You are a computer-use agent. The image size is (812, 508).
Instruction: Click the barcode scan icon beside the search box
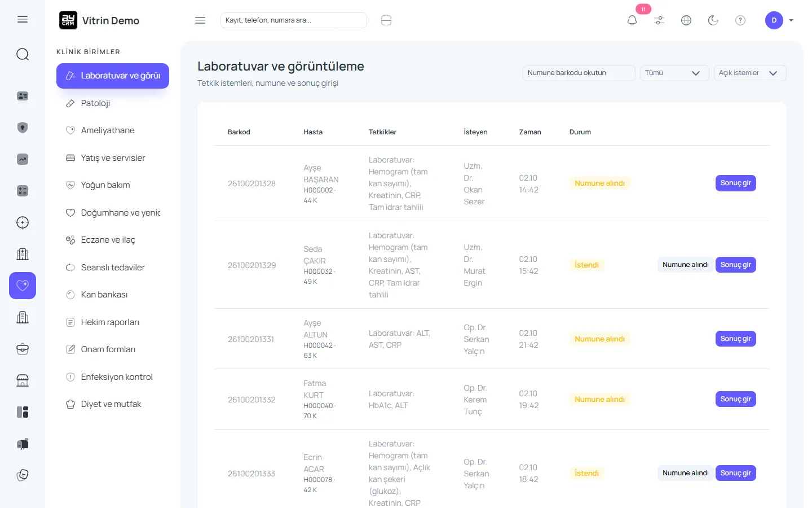386,20
